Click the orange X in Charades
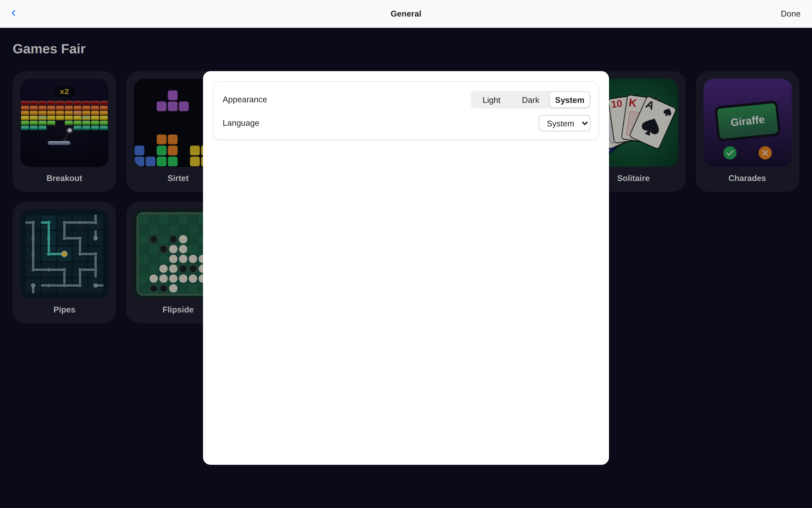812x508 pixels. coord(765,153)
